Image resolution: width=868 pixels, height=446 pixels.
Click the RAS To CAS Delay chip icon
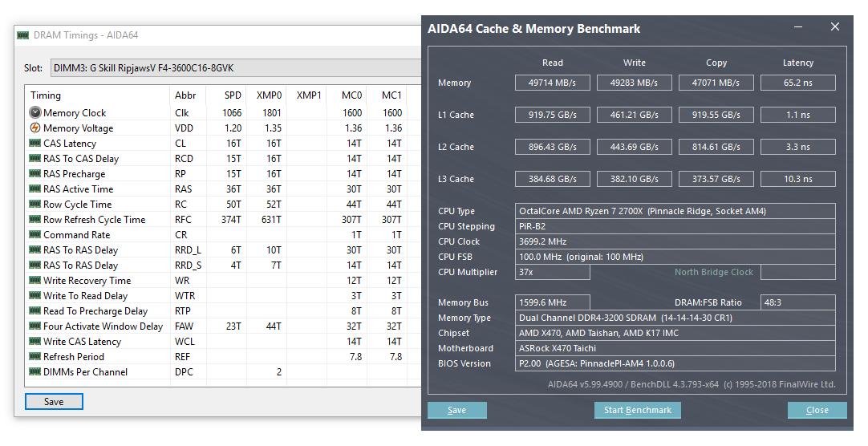34,158
